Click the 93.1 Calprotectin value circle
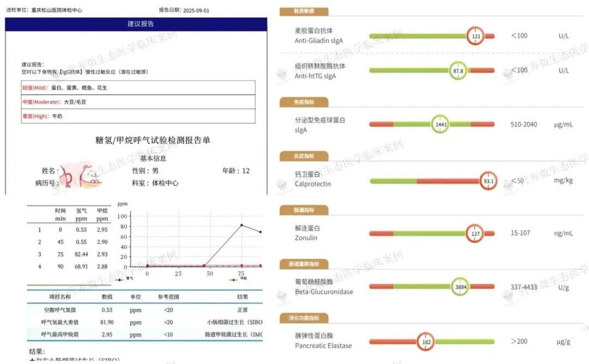 point(489,181)
